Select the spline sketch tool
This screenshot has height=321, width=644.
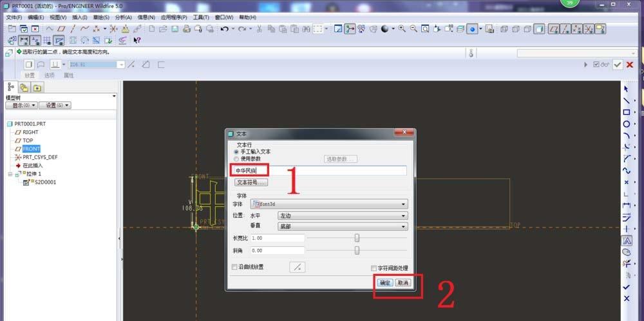click(627, 170)
